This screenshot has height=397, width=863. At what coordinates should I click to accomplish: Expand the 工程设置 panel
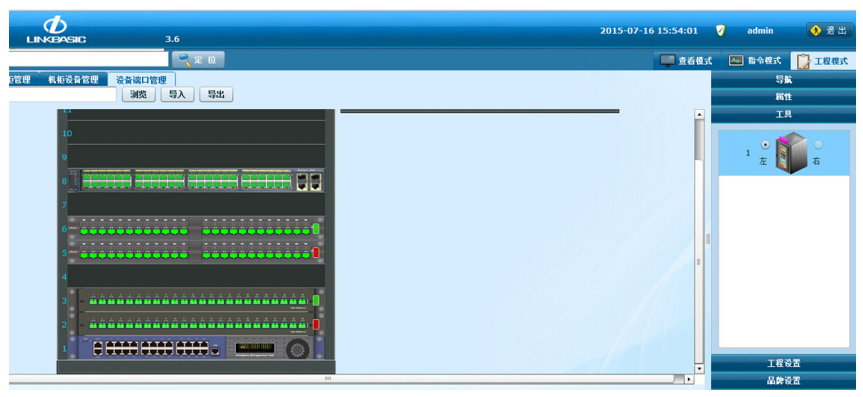click(x=784, y=363)
